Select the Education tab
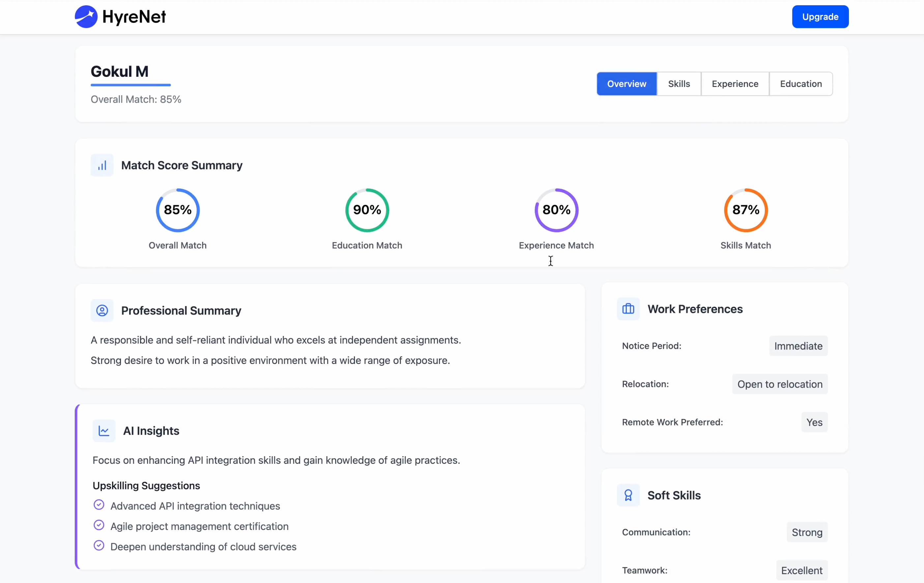 click(x=801, y=84)
